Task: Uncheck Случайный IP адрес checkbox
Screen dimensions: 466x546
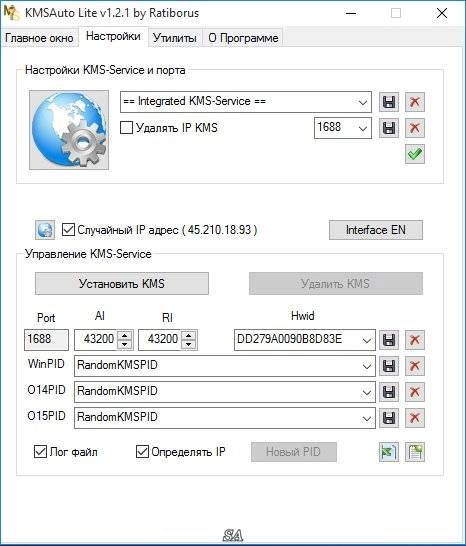Action: 68,229
